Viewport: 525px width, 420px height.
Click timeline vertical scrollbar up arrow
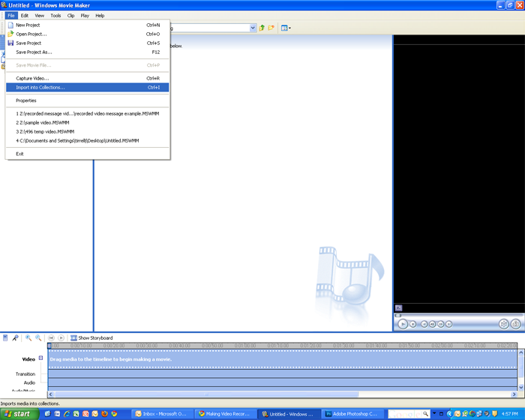521,352
